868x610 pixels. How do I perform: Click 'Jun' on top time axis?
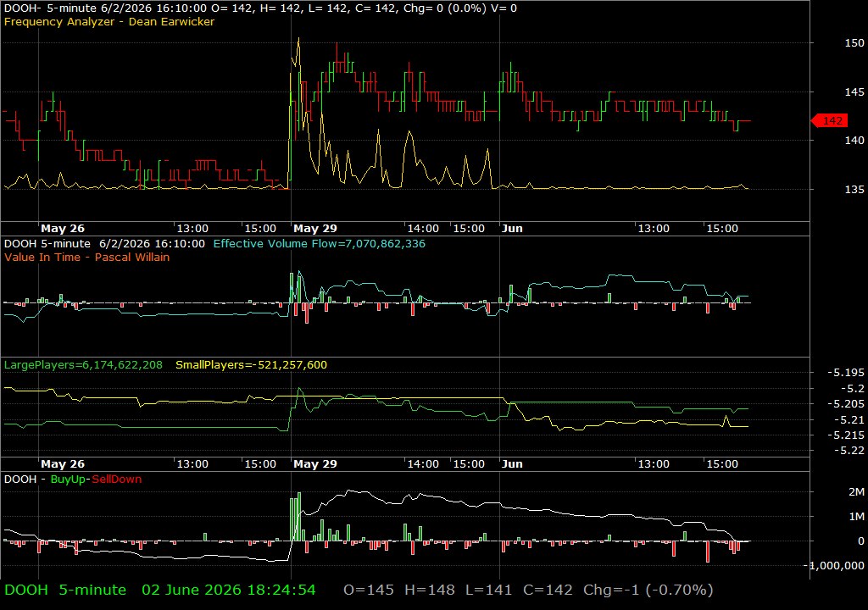tap(512, 229)
